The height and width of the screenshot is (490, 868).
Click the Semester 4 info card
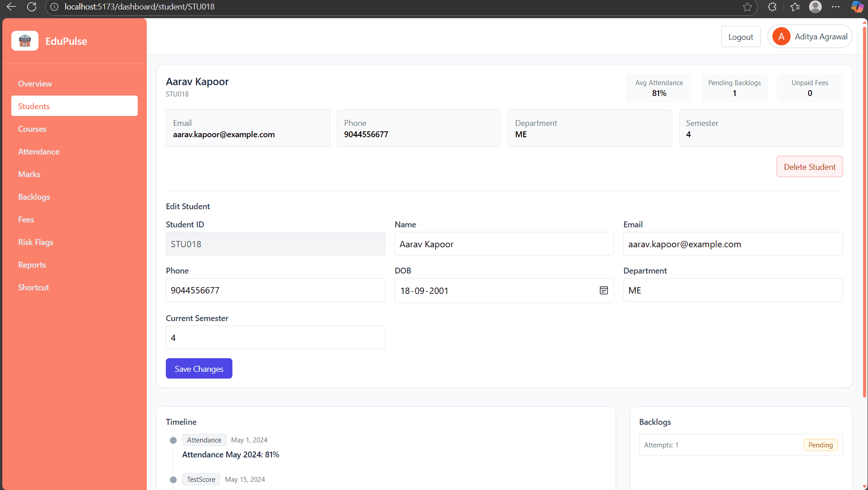point(761,128)
